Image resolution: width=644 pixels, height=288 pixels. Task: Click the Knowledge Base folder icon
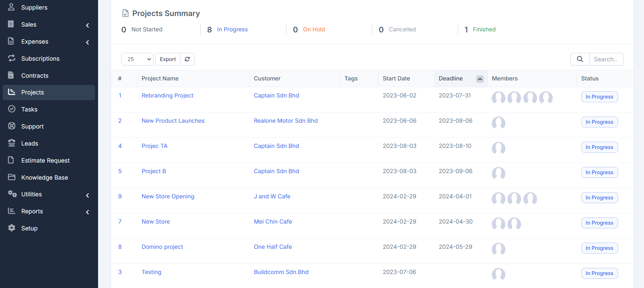tap(12, 177)
